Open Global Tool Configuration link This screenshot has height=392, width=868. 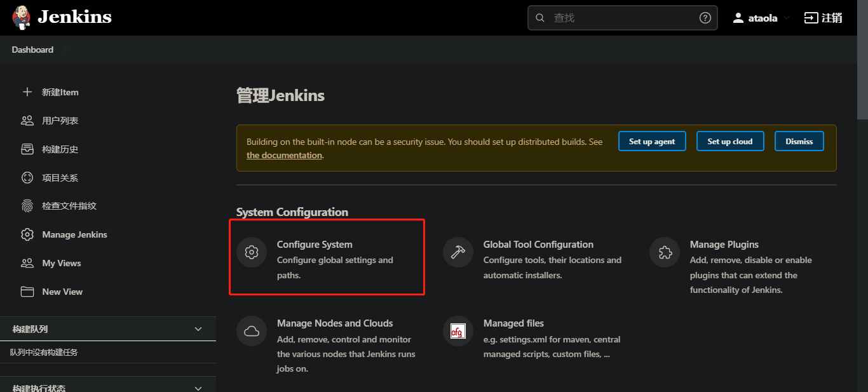point(538,245)
